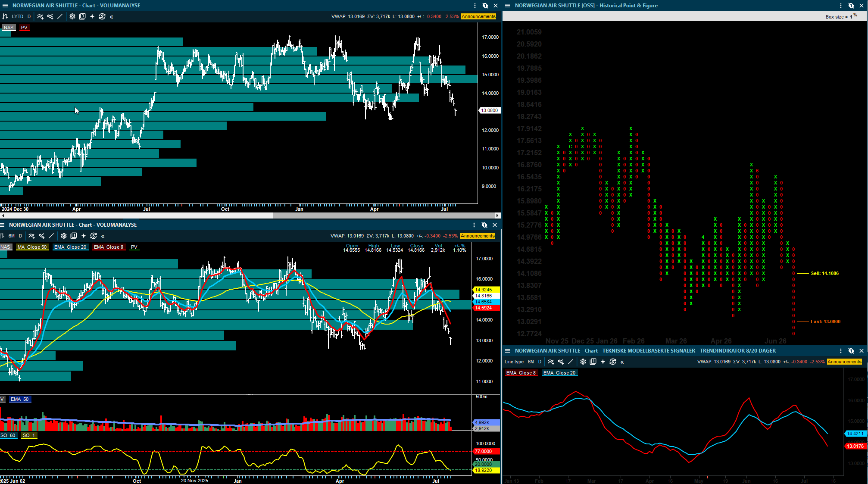Click currency refresh icon in Trendindikator chart
Screen dimensions: 868x484
(613, 362)
